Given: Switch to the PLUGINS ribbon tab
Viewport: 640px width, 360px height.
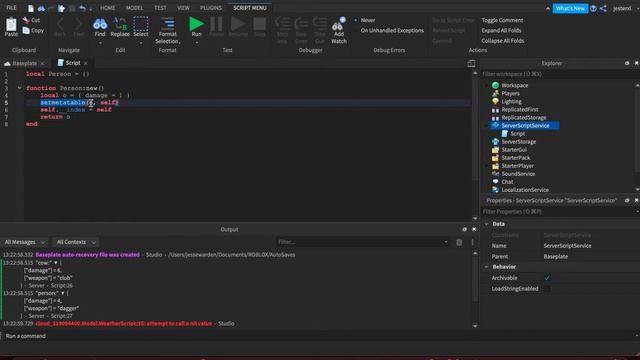Looking at the screenshot, I should [x=211, y=8].
